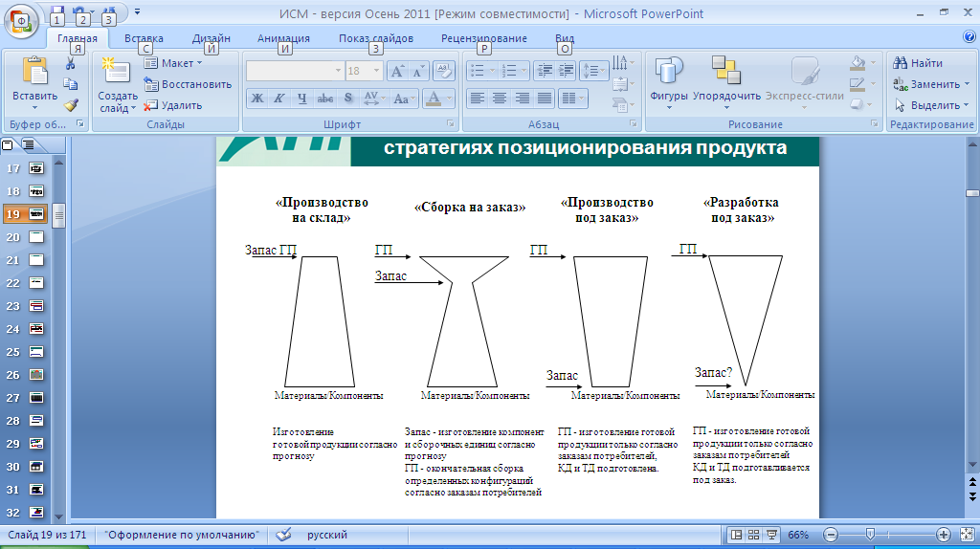Align text right

522,99
